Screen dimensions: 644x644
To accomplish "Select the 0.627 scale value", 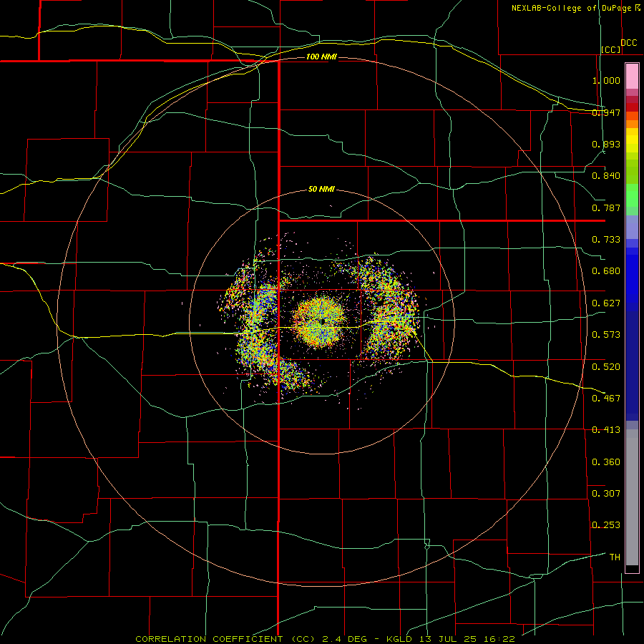I will [x=606, y=303].
